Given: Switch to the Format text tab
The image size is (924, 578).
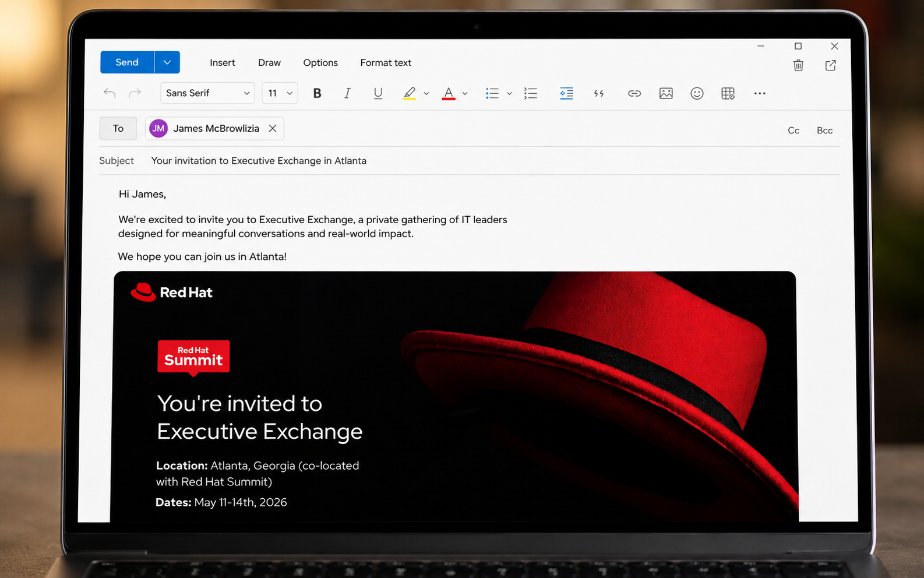Looking at the screenshot, I should pyautogui.click(x=386, y=62).
